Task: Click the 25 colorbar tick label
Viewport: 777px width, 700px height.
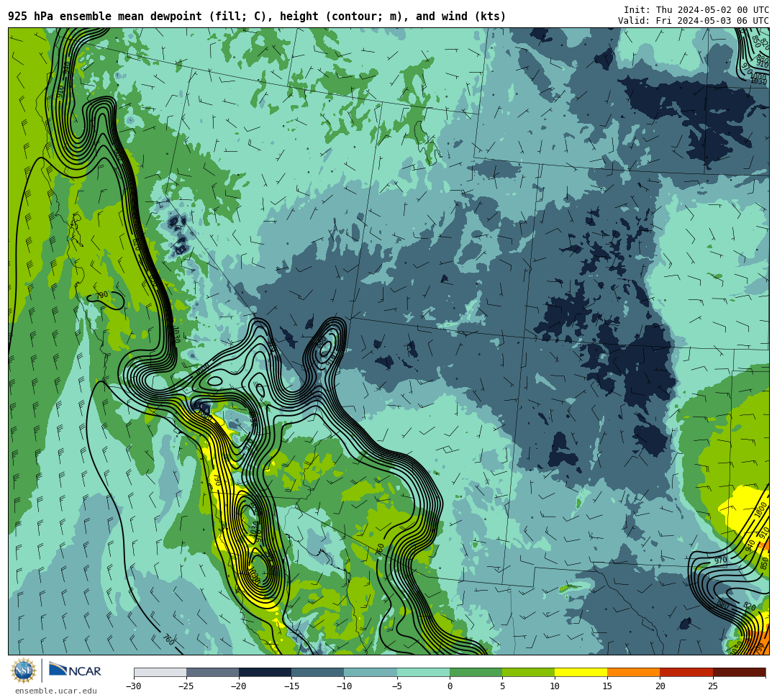Action: (x=712, y=686)
